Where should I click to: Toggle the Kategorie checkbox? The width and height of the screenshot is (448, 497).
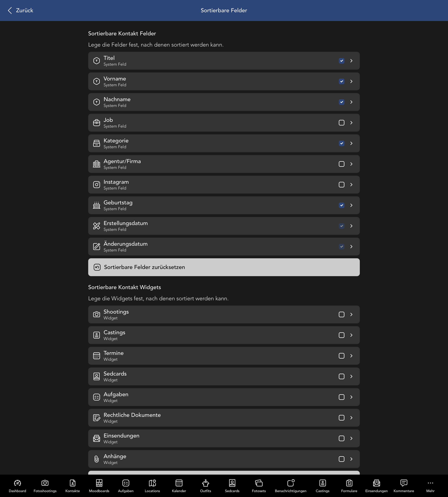tap(341, 143)
